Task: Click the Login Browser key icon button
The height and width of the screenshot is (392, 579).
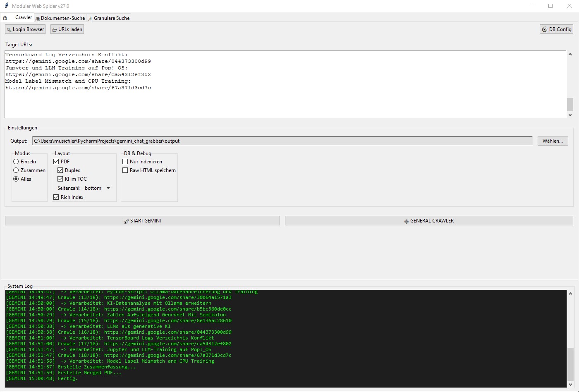Action: pyautogui.click(x=25, y=29)
